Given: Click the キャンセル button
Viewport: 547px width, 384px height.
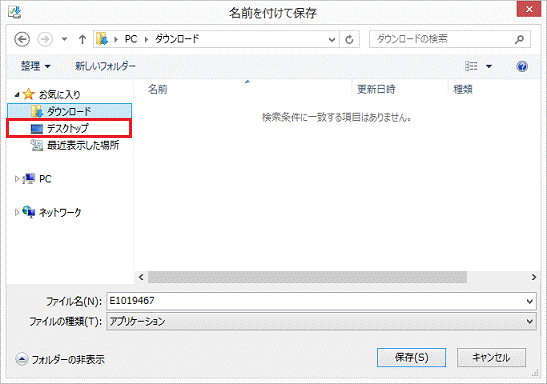Looking at the screenshot, I should point(491,357).
